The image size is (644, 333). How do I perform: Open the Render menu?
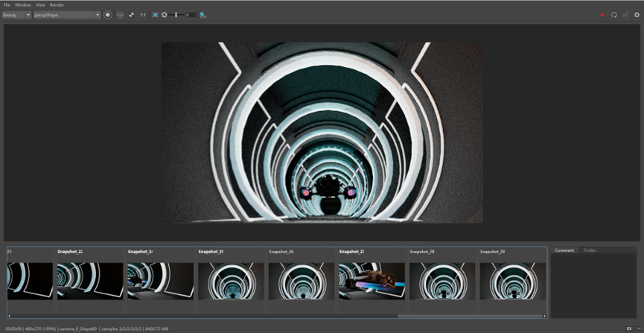pyautogui.click(x=57, y=5)
